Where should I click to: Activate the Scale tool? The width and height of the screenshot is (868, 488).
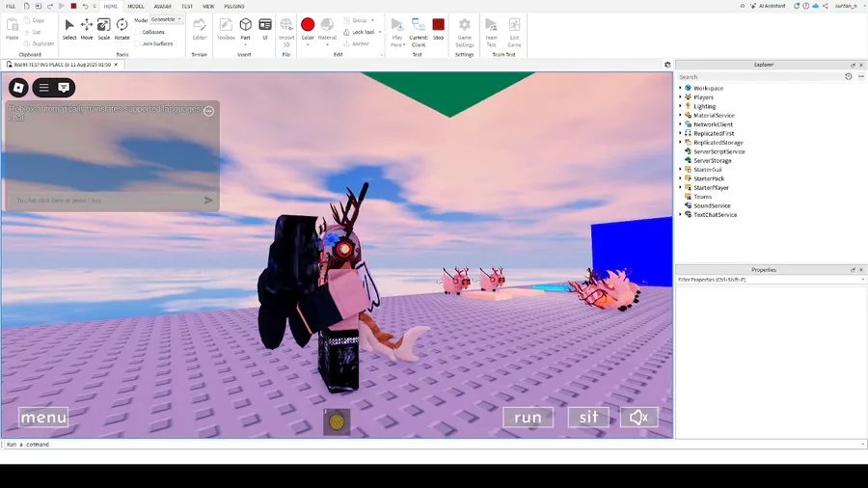click(103, 29)
